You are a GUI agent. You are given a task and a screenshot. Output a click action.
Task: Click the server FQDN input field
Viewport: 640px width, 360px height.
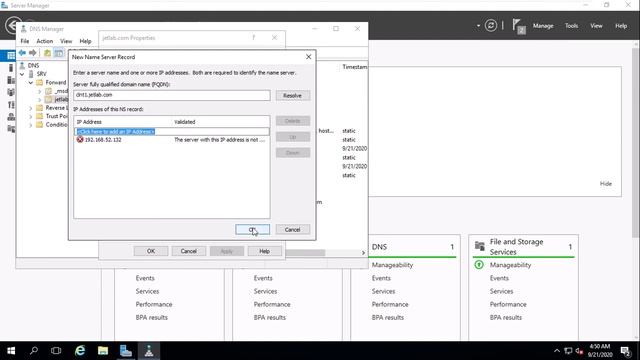[x=172, y=95]
